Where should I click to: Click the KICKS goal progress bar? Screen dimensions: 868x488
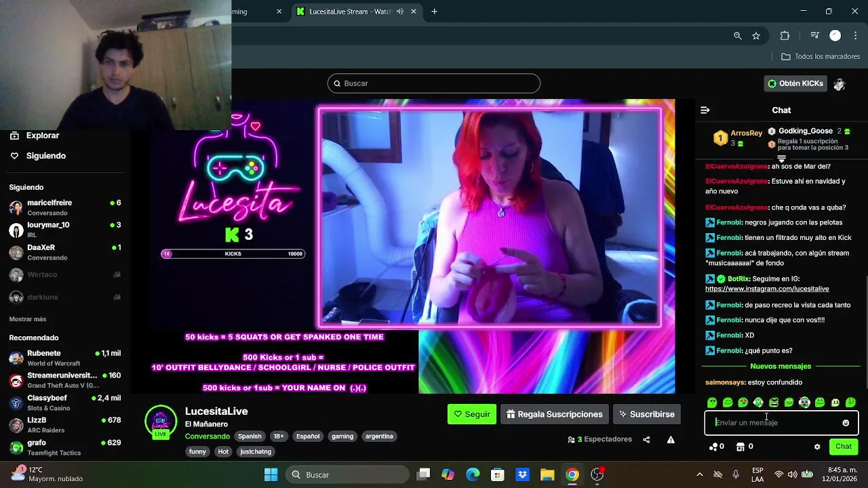coord(233,253)
